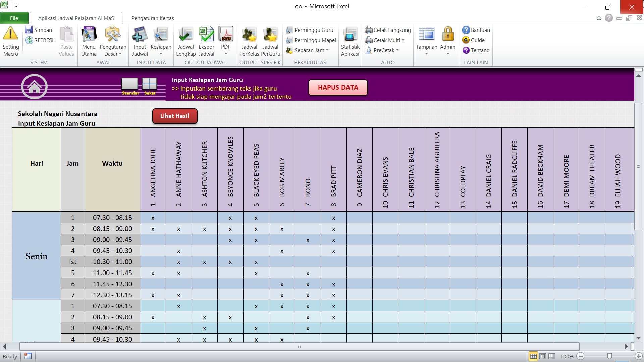The height and width of the screenshot is (362, 644).
Task: Toggle Page Layout view in status bar
Action: pos(543,356)
